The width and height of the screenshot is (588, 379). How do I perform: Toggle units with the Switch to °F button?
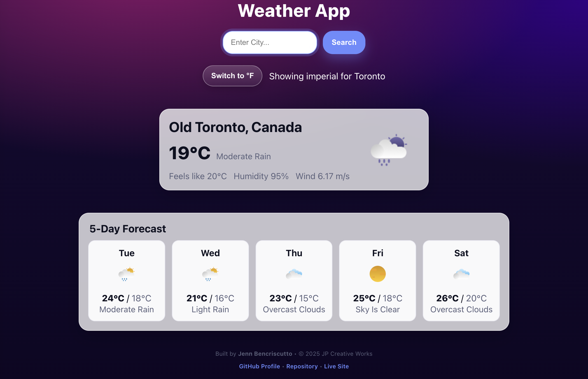232,76
